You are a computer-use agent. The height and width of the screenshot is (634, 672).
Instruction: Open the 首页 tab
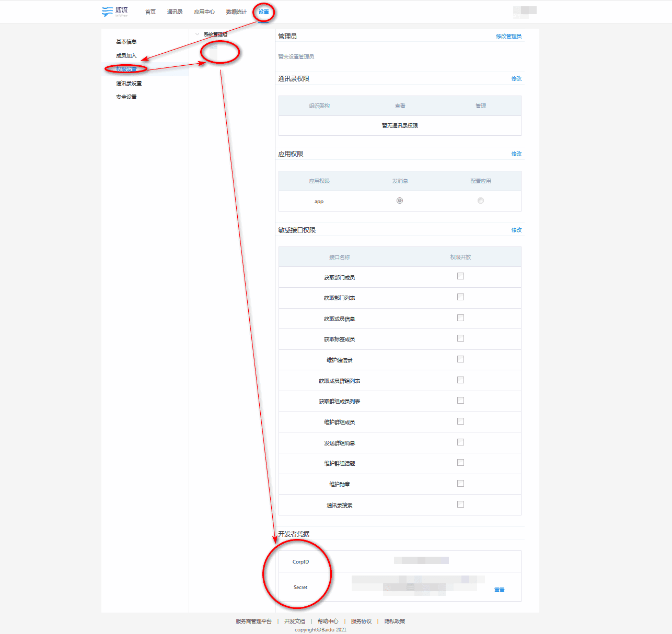(x=150, y=12)
